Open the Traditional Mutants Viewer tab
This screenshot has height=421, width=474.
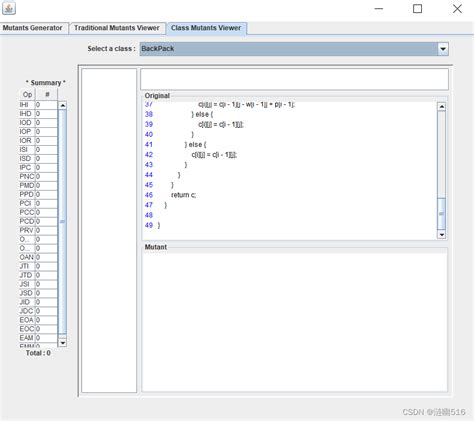pos(117,28)
